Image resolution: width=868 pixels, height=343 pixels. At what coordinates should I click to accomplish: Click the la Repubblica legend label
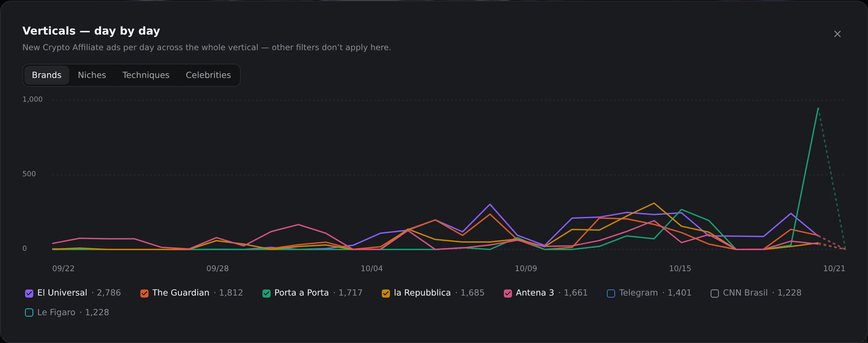coord(422,292)
